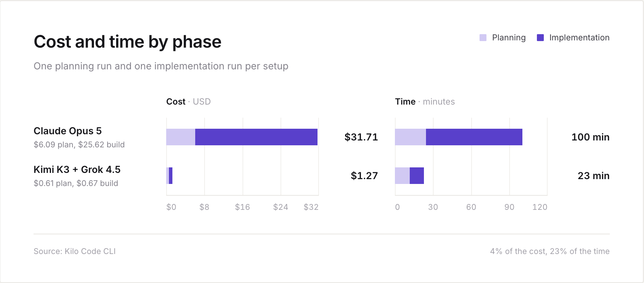
Task: Click Claude Opus 5 implementation cost bar
Action: (x=256, y=137)
